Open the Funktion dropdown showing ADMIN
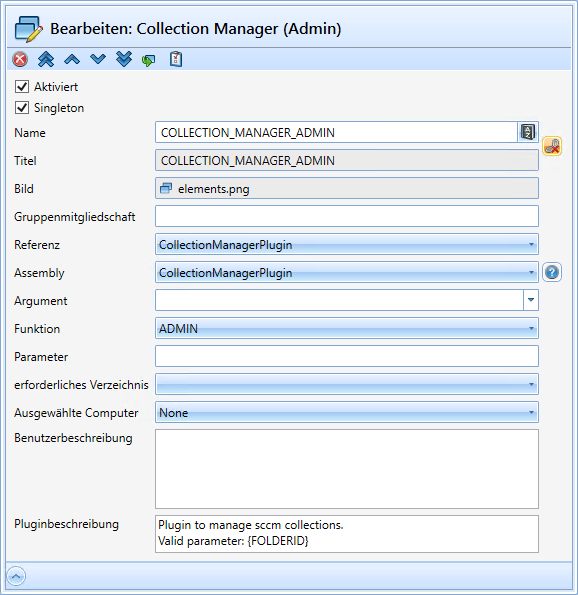This screenshot has height=595, width=578. pyautogui.click(x=346, y=328)
